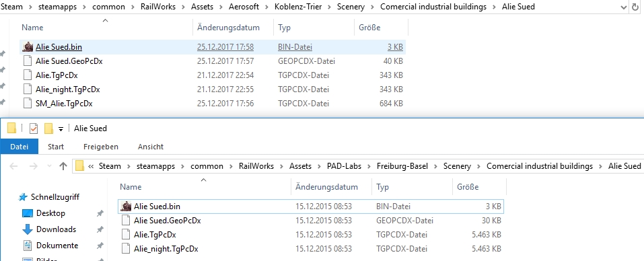Open Schnellzugriff in the navigation pane
This screenshot has height=261, width=644.
pos(55,197)
